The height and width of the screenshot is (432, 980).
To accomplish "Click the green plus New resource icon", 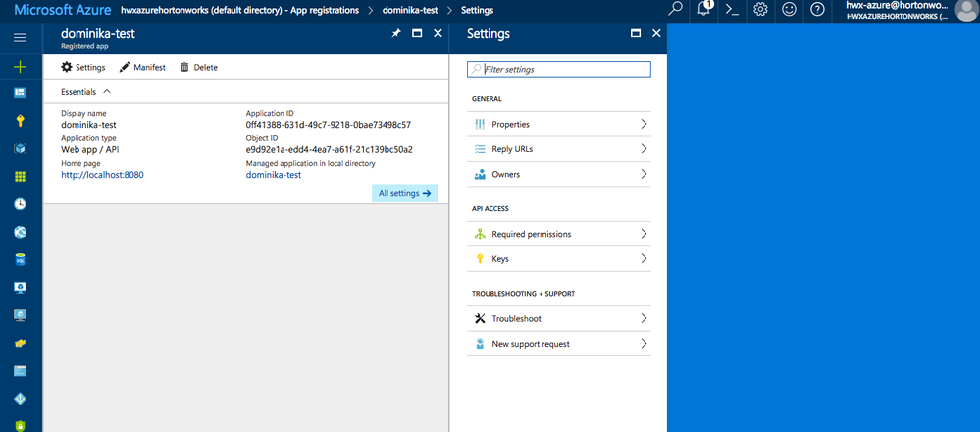I will tap(20, 67).
